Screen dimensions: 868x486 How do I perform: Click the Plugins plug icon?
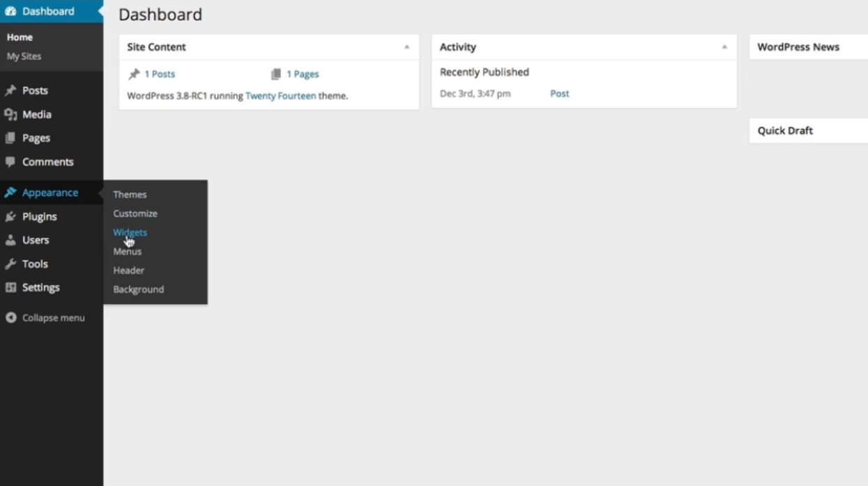(10, 216)
